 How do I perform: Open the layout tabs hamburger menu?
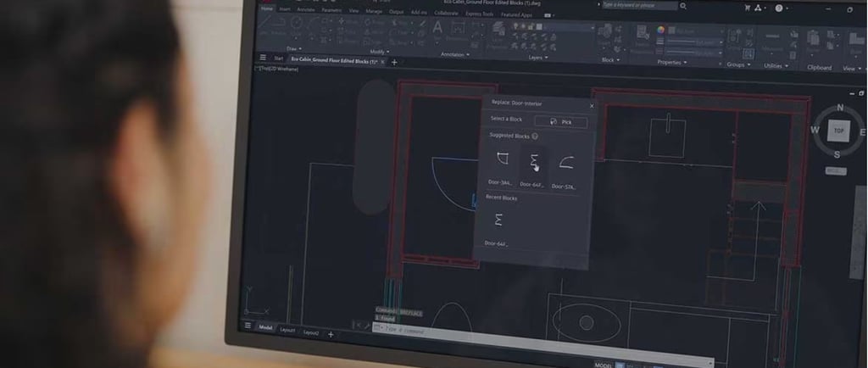248,326
